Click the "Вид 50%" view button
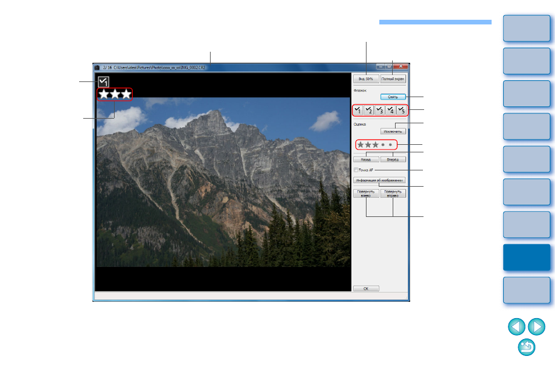Image resolution: width=555 pixels, height=392 pixels. point(366,79)
